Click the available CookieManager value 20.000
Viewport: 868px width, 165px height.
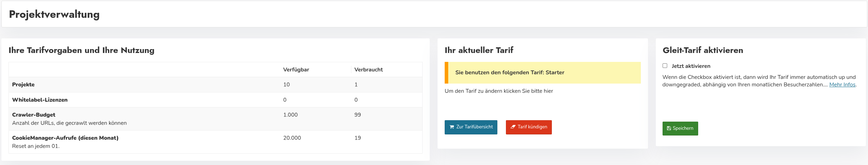coord(292,138)
